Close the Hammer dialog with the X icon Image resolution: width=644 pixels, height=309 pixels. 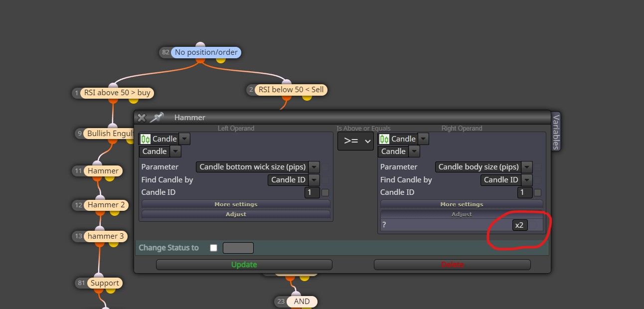(x=142, y=118)
